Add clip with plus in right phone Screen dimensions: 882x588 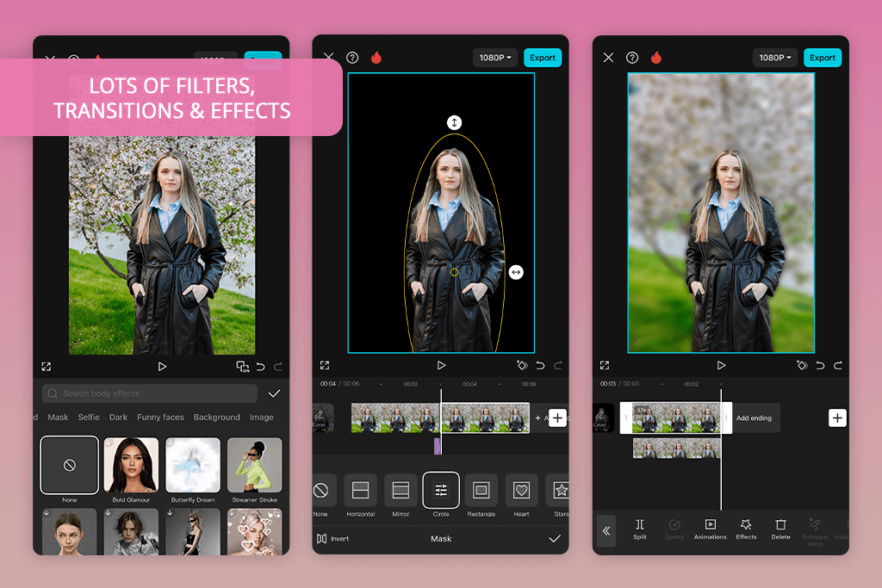(x=837, y=418)
